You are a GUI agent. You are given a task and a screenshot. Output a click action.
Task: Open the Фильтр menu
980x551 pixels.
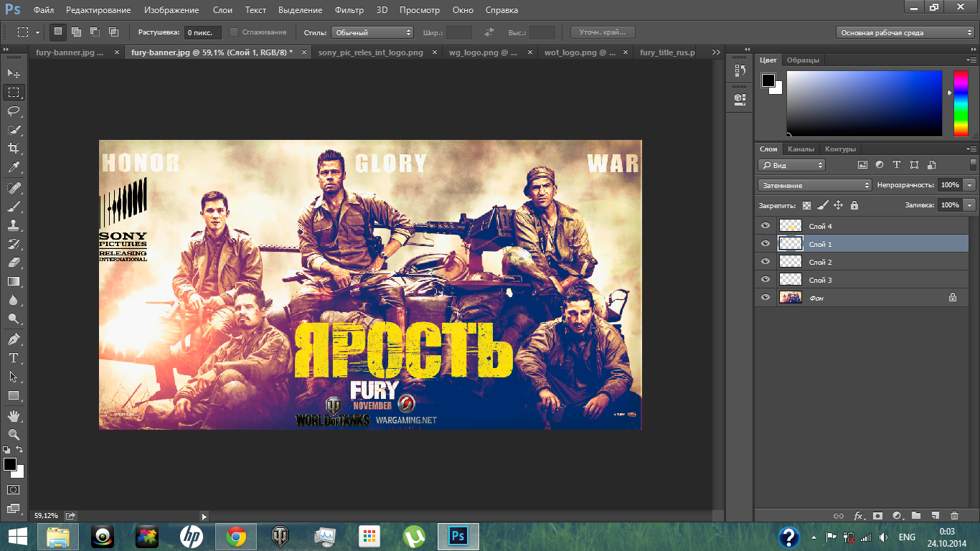(349, 10)
